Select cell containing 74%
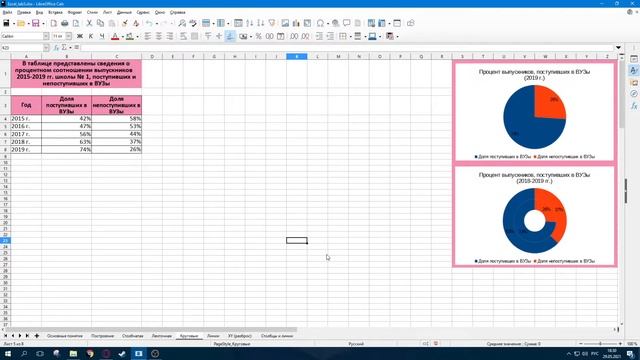 tap(67, 149)
